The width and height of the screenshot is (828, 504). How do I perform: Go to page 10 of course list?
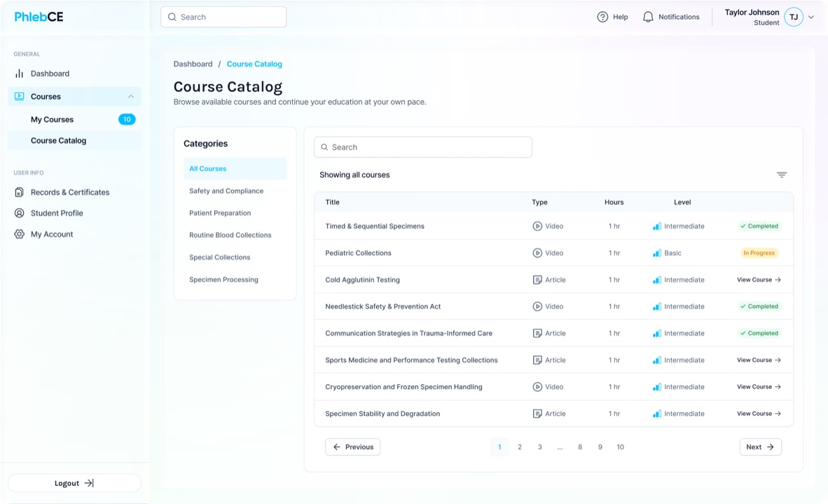pos(620,447)
